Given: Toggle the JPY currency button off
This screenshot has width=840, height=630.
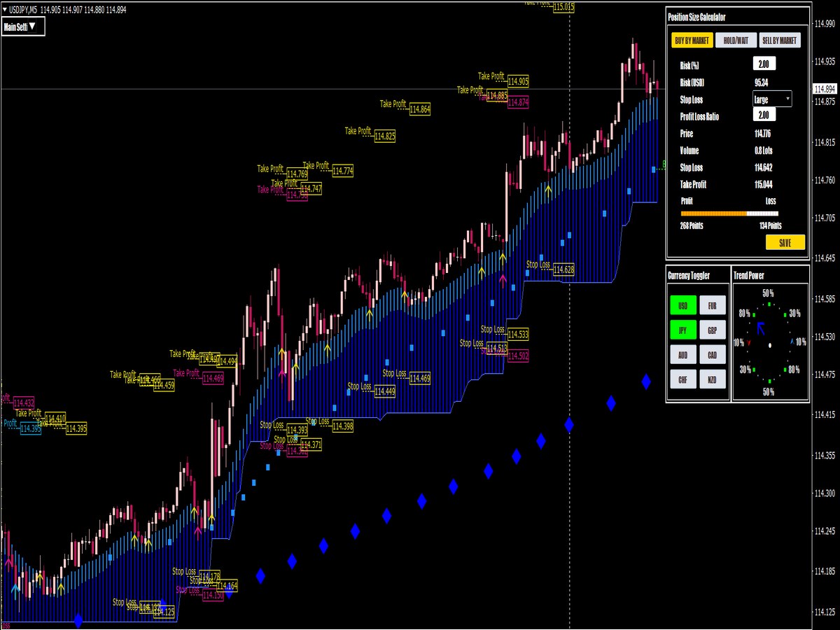Looking at the screenshot, I should tap(684, 330).
